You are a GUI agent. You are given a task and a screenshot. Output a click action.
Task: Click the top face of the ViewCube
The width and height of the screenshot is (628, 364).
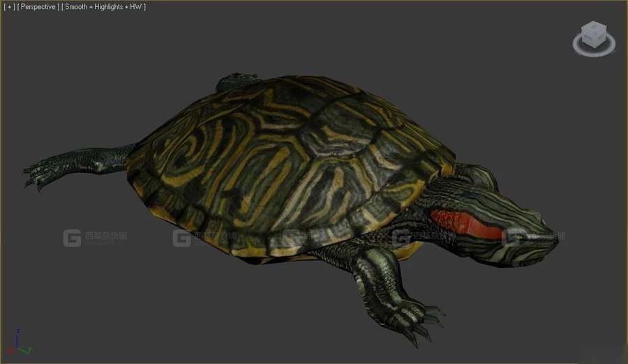(594, 28)
